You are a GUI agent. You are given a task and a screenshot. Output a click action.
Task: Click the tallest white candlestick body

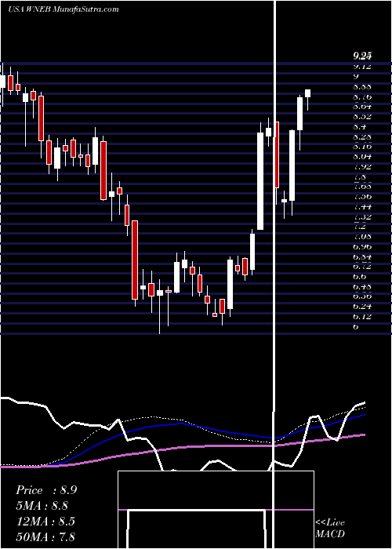pos(260,181)
